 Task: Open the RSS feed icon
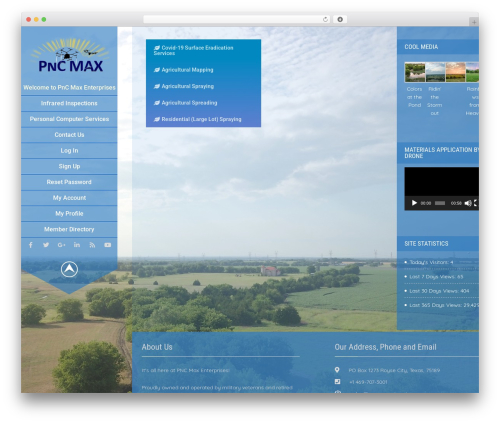click(x=92, y=245)
